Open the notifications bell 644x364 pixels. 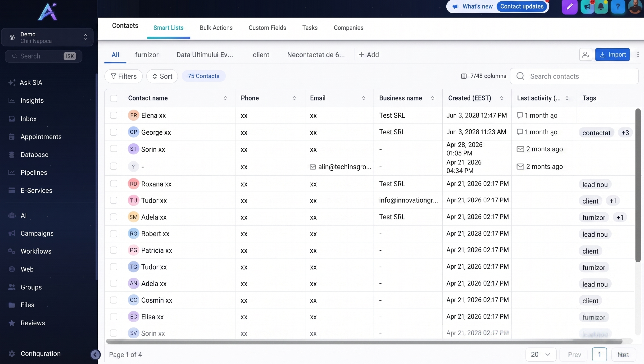pyautogui.click(x=601, y=7)
